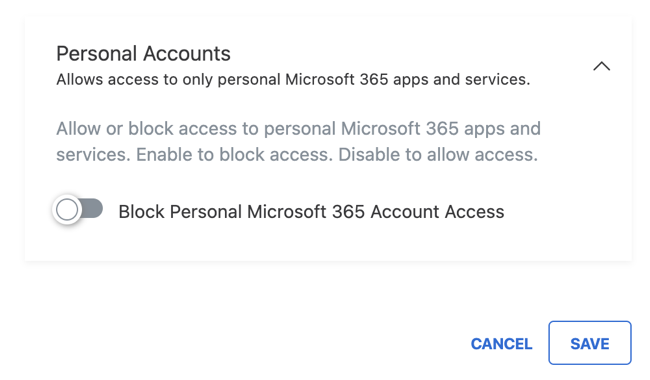Viewport: 650px width, 380px height.
Task: Click 'Disable to allow access' help text
Action: point(438,155)
